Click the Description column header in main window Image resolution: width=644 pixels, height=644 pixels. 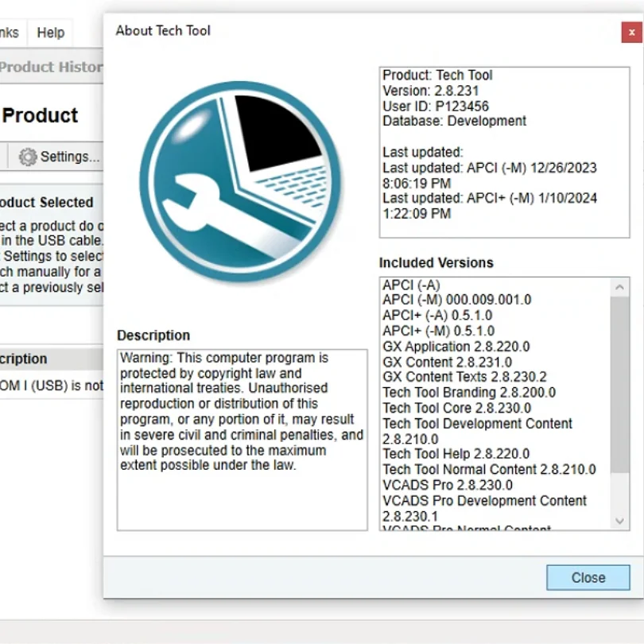[52, 359]
